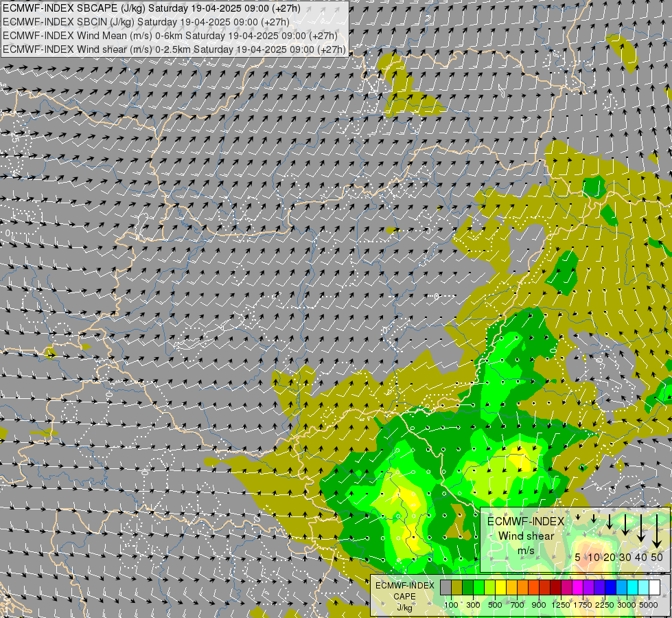672x618 pixels.
Task: Click the olive swatch in CAPE legend
Action: 457,588
